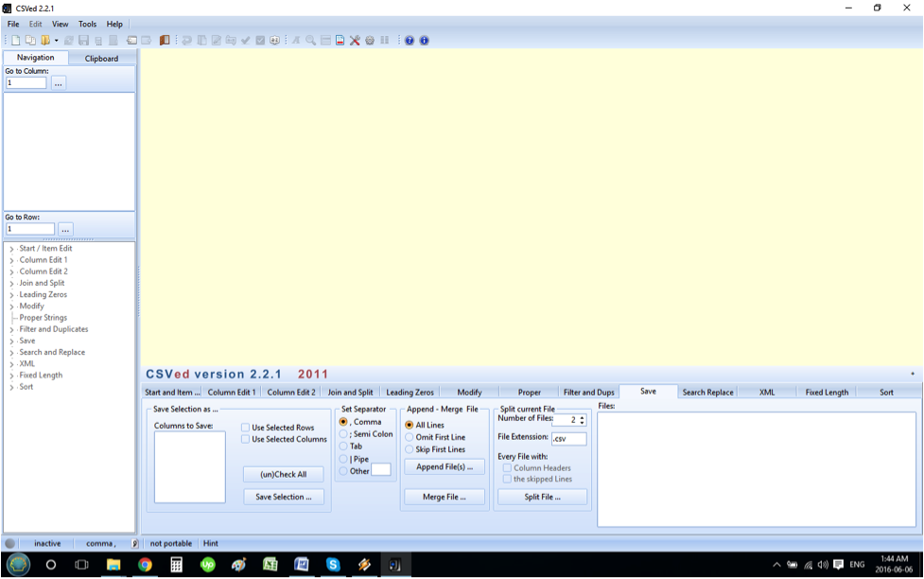Click 'not portable' in the status bar
924x579 pixels.
pyautogui.click(x=171, y=544)
